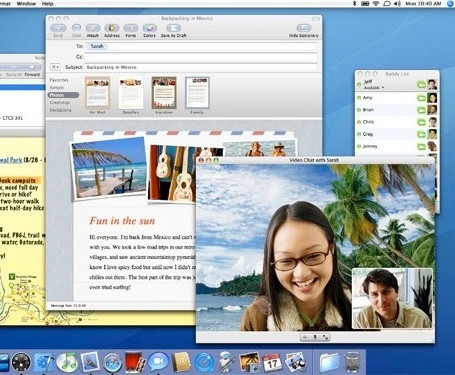Select Amy in the Buddy List
455x375 pixels.
tap(397, 98)
